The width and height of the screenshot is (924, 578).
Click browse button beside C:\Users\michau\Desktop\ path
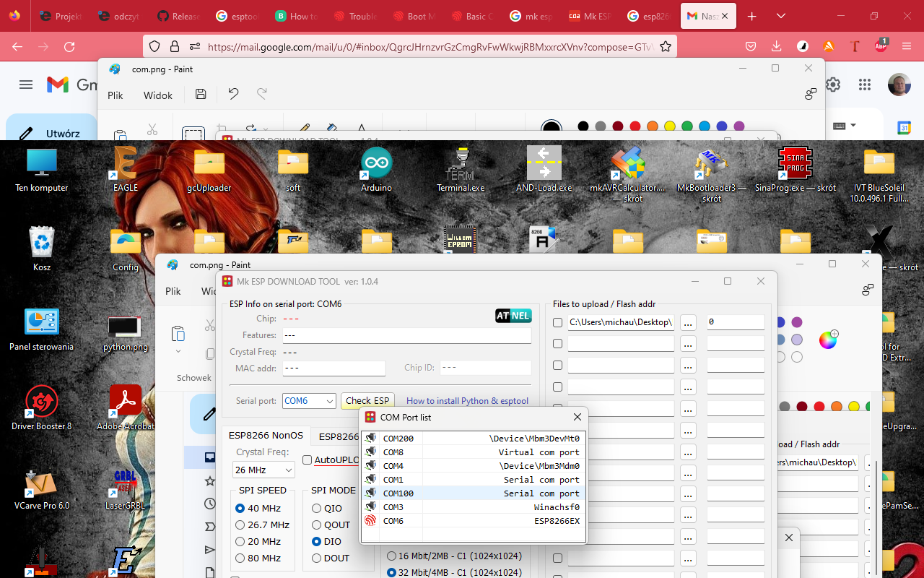tap(688, 322)
